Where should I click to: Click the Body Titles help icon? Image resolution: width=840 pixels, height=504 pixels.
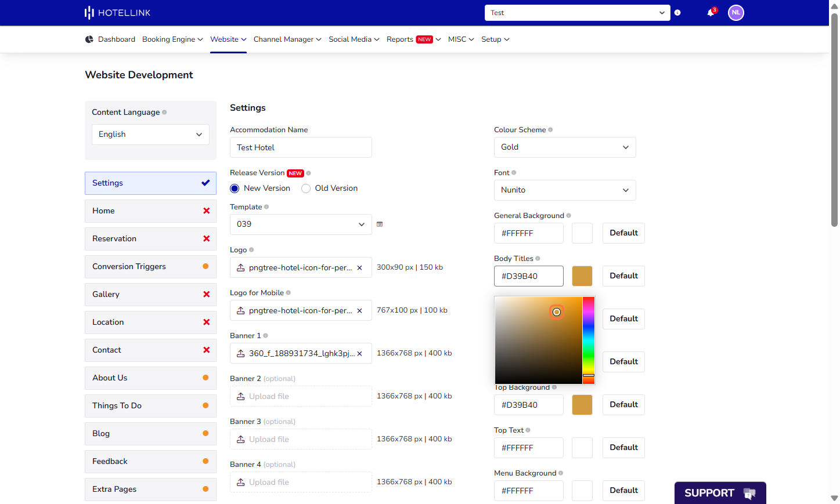(x=538, y=259)
